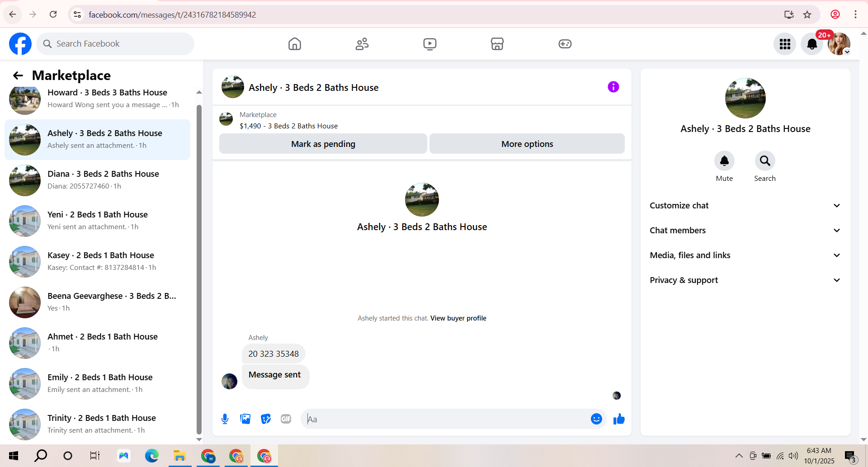This screenshot has width=868, height=467.
Task: Click the listing thumbnail in right panel
Action: (x=745, y=98)
